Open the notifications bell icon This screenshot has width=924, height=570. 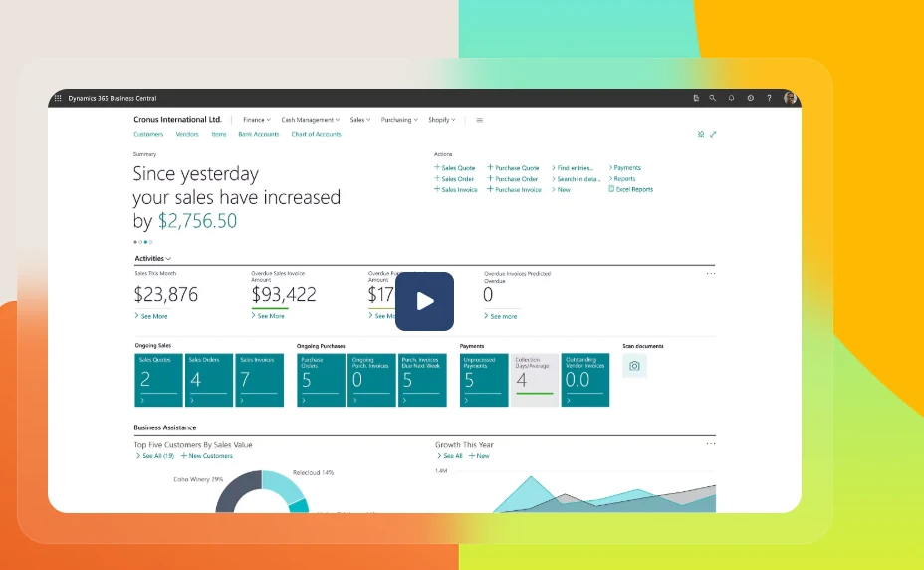tap(731, 98)
